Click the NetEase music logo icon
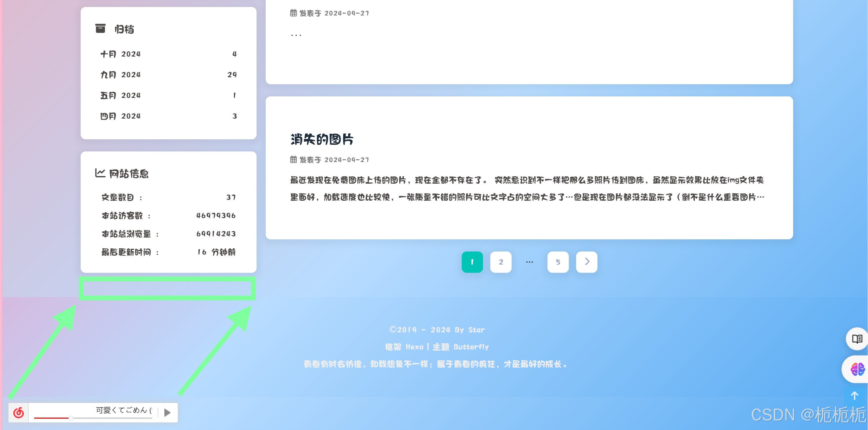Viewport: 868px width, 430px height. (x=19, y=412)
